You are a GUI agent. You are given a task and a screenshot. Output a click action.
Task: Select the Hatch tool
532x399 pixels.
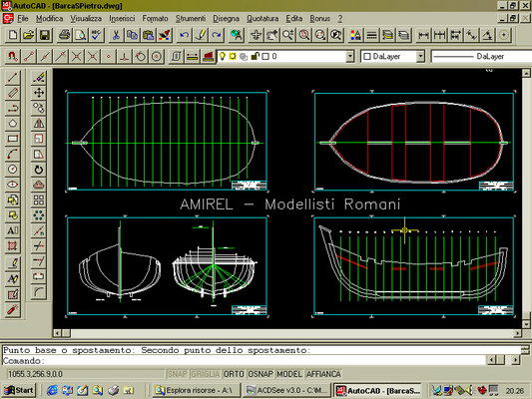point(13,246)
